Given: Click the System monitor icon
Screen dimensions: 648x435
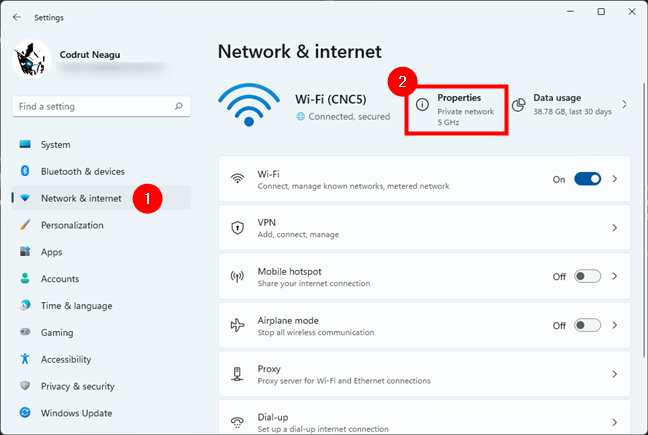Looking at the screenshot, I should (x=25, y=144).
